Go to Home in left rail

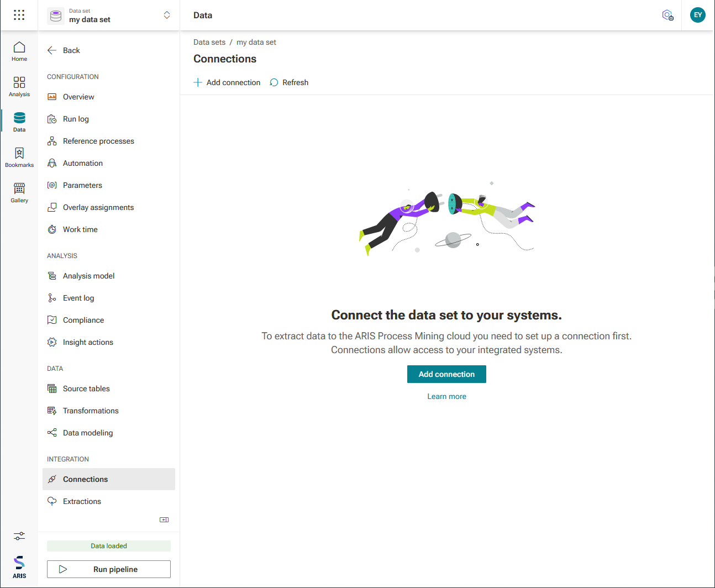click(x=19, y=51)
